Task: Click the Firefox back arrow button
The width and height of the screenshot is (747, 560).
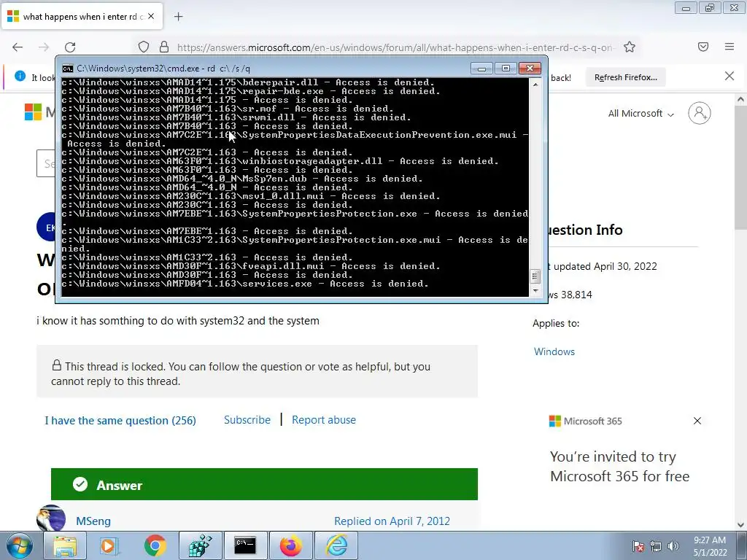Action: point(18,47)
